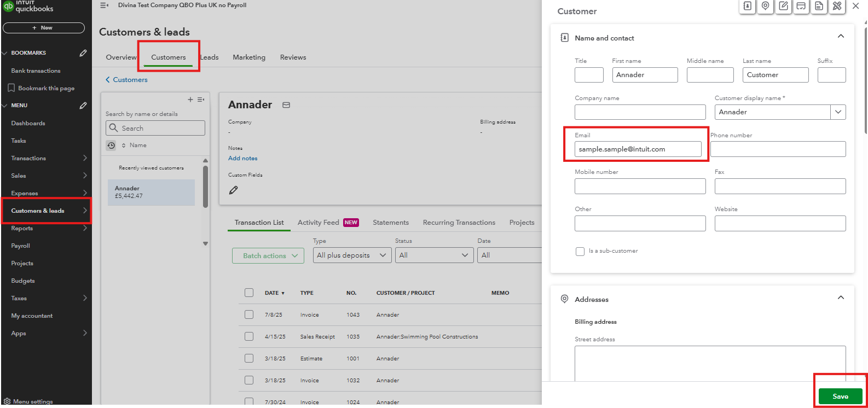Go back using the Customers breadcrumb arrow
868x408 pixels.
(x=108, y=80)
